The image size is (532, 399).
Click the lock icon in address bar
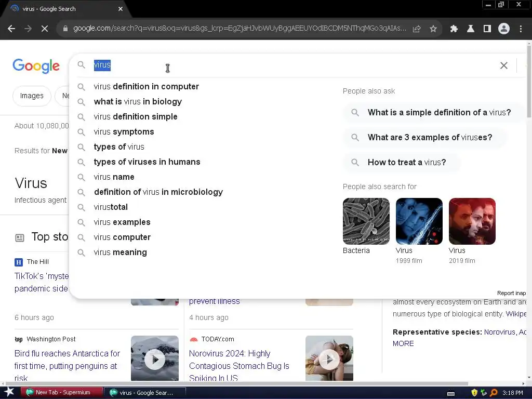click(65, 29)
